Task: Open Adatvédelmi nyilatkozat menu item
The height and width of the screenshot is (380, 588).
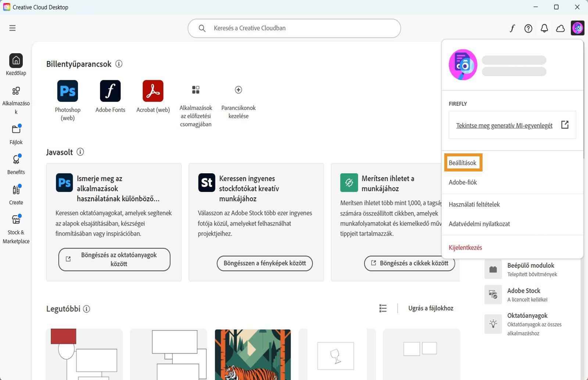Action: [x=479, y=224]
